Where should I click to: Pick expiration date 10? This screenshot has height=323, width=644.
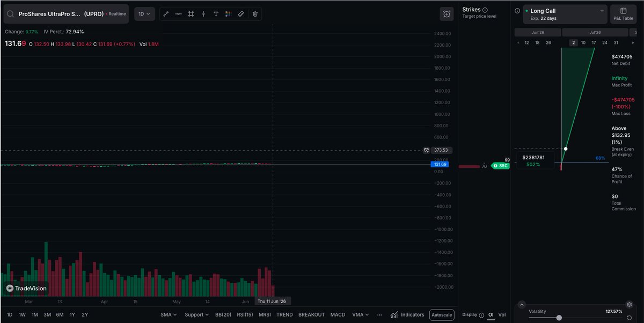click(x=583, y=42)
